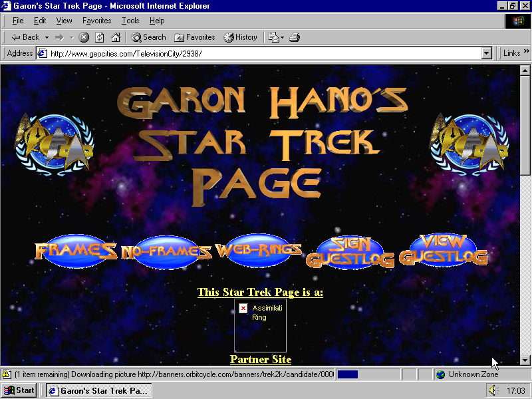Open the Search panel
Viewport: 532px width, 399px height.
click(148, 37)
